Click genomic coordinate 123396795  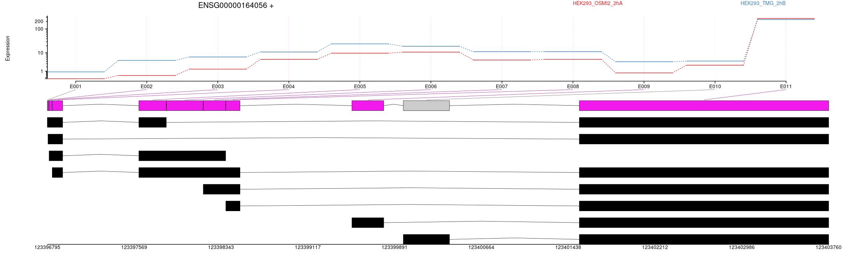click(47, 248)
